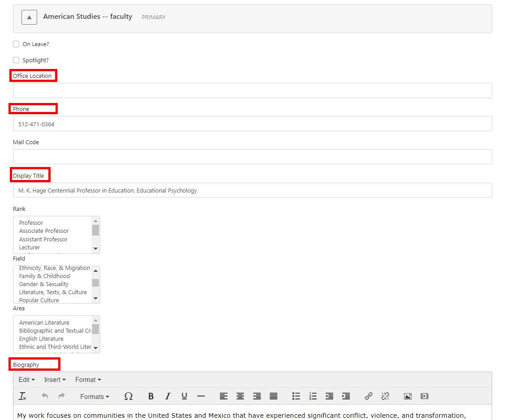The height and width of the screenshot is (420, 506).
Task: Enable the Spotlight? checkbox
Action: [16, 60]
